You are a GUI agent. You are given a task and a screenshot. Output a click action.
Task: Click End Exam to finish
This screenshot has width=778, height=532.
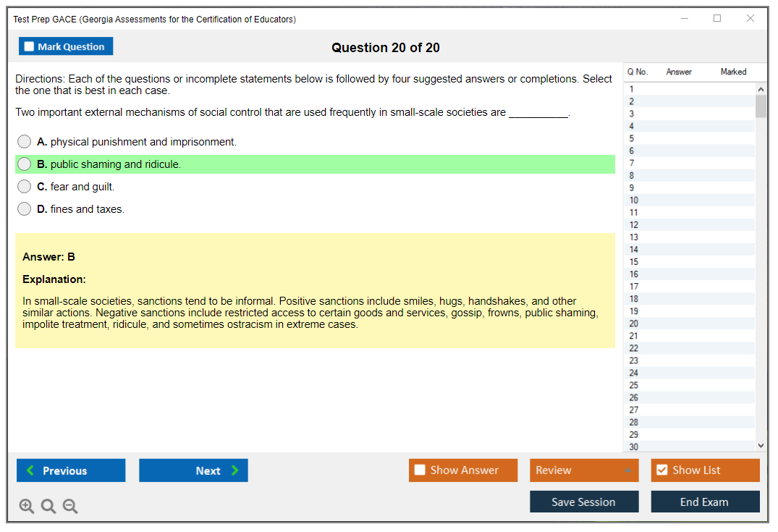(705, 502)
